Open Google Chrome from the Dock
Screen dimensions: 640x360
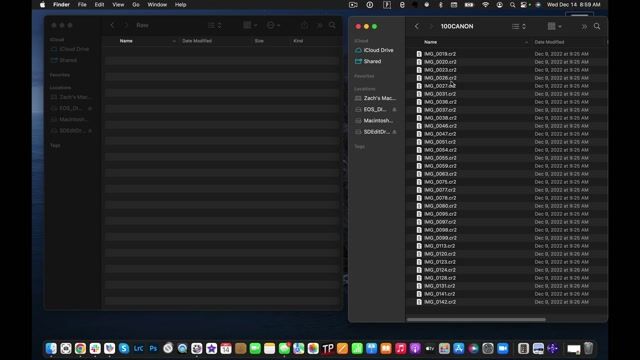click(80, 349)
